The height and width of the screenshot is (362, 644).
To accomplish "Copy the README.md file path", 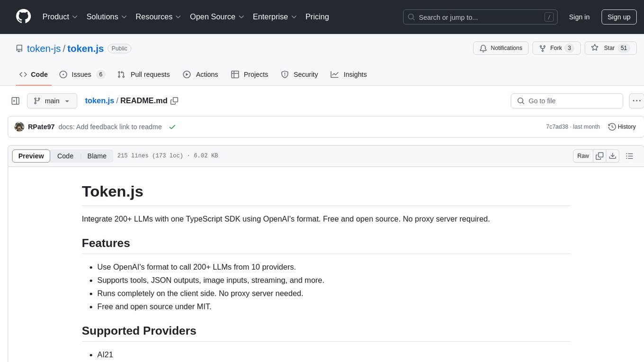I will (174, 100).
